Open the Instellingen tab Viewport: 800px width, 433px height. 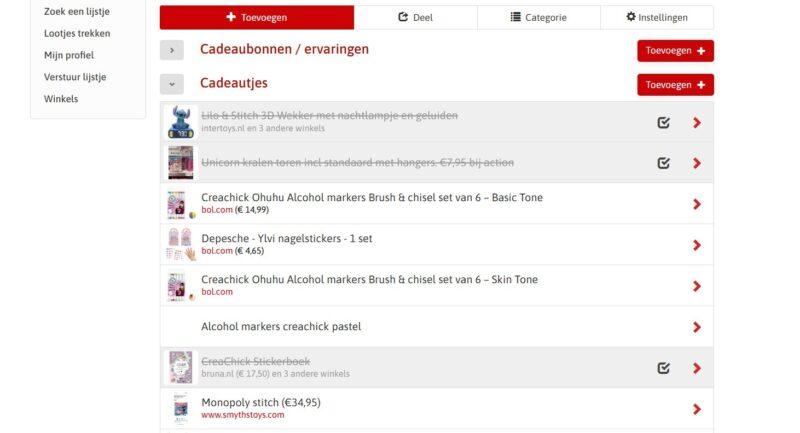click(x=656, y=17)
